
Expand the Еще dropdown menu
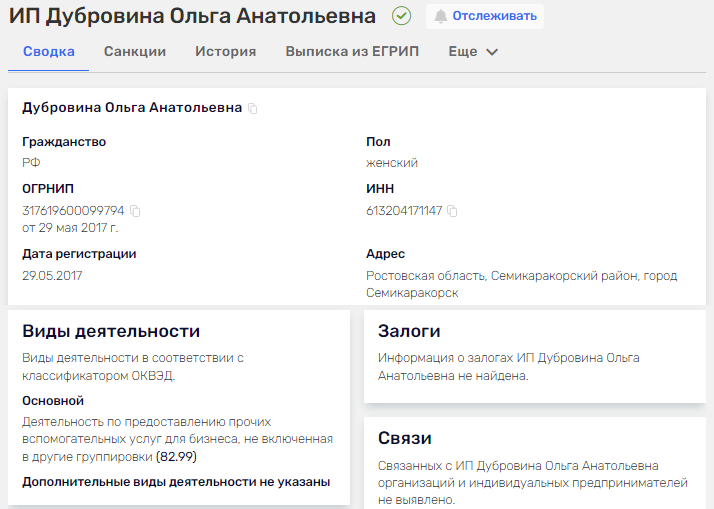click(x=473, y=52)
